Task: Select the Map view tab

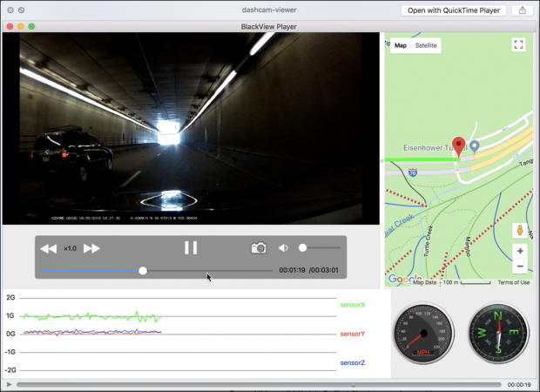Action: pos(401,45)
